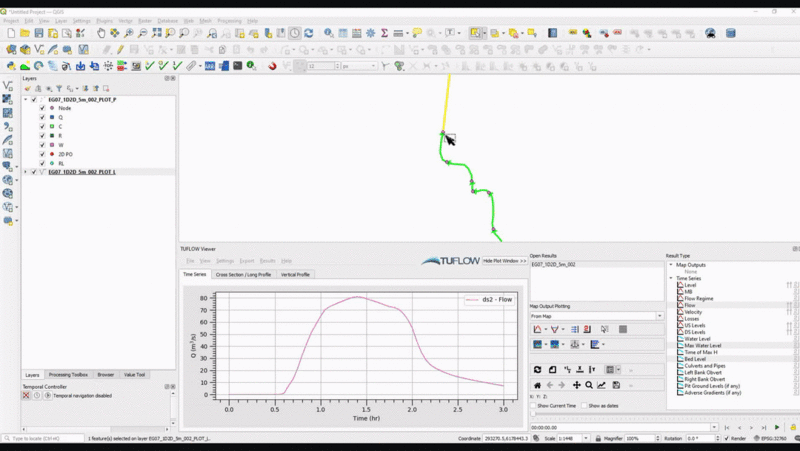The height and width of the screenshot is (451, 800).
Task: Click the Pan Map hand tool
Action: [x=102, y=33]
